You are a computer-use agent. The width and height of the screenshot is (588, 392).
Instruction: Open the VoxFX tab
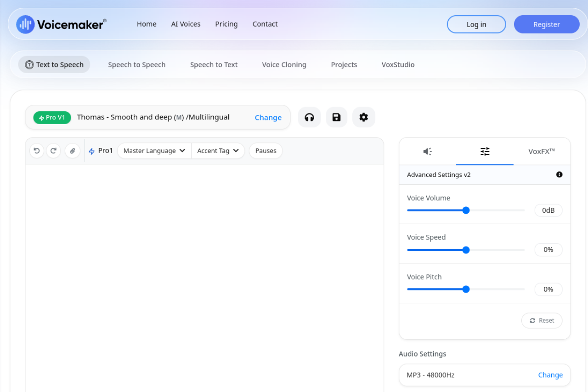click(542, 151)
